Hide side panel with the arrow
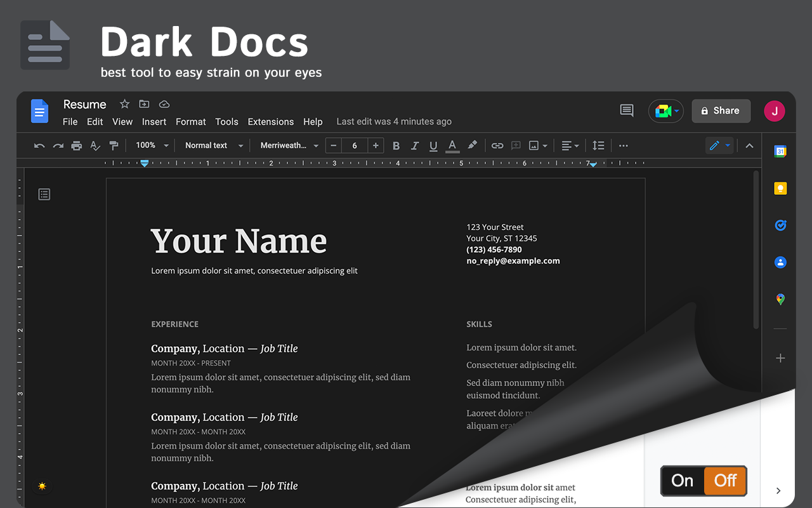Viewport: 812px width, 508px height. (x=778, y=490)
